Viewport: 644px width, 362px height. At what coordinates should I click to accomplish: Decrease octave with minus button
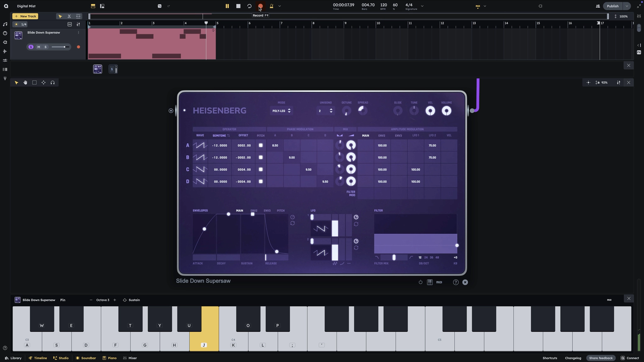point(91,300)
